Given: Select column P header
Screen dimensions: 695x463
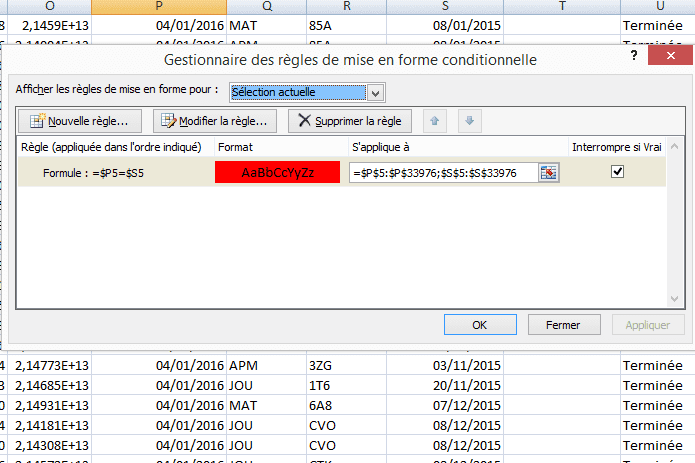Looking at the screenshot, I should [159, 6].
